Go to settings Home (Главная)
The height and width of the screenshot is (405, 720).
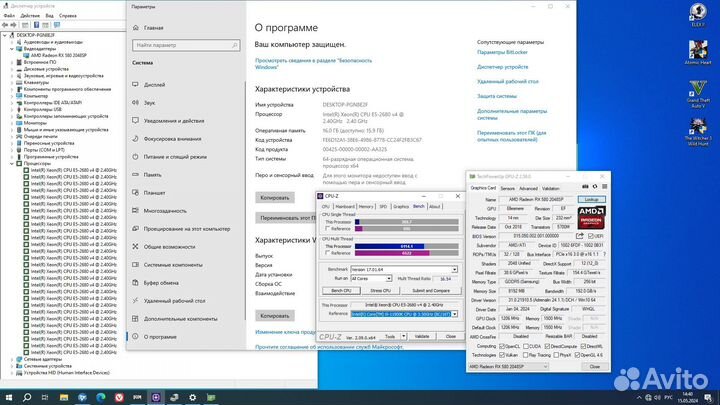[x=153, y=28]
